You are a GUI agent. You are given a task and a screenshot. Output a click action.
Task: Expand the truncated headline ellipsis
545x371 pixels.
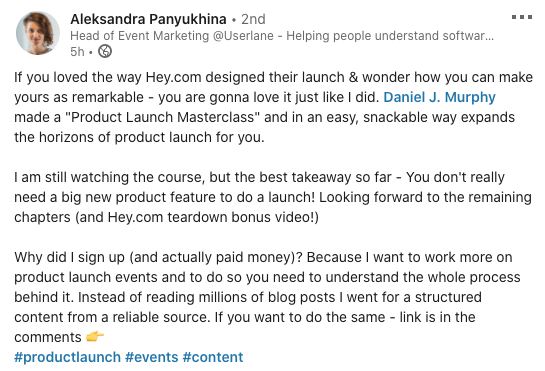click(x=490, y=36)
